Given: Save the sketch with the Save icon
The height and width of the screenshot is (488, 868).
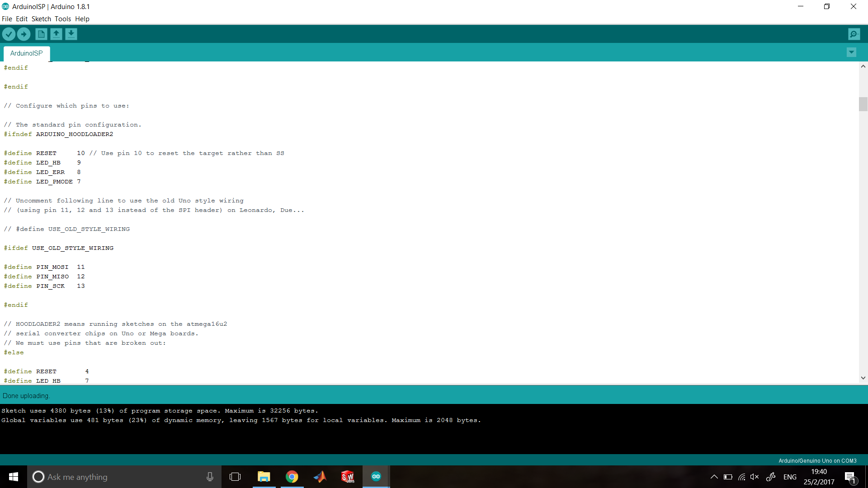Looking at the screenshot, I should tap(71, 34).
